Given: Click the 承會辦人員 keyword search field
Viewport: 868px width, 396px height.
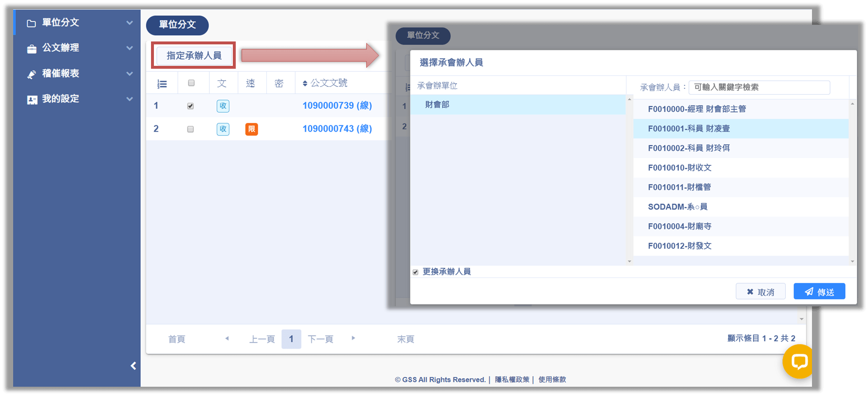Looking at the screenshot, I should (759, 87).
